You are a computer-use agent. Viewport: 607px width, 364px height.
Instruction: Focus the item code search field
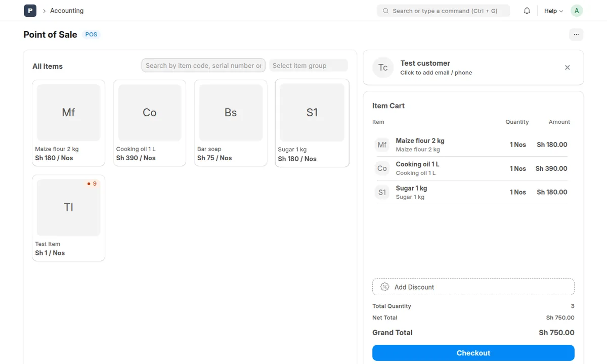(203, 65)
